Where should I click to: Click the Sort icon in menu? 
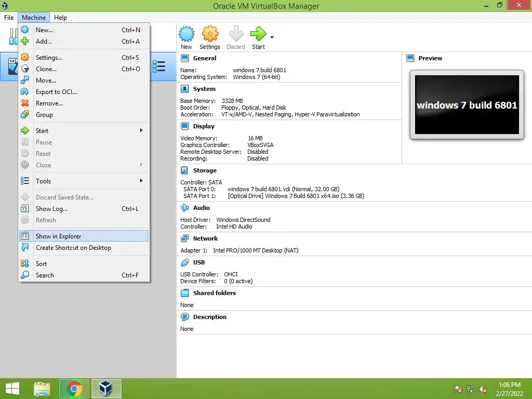[x=25, y=263]
